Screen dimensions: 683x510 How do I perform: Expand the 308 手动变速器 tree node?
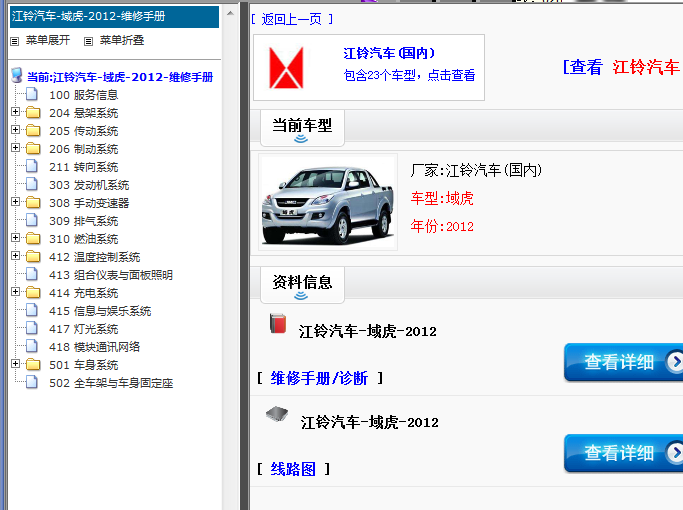pos(15,203)
